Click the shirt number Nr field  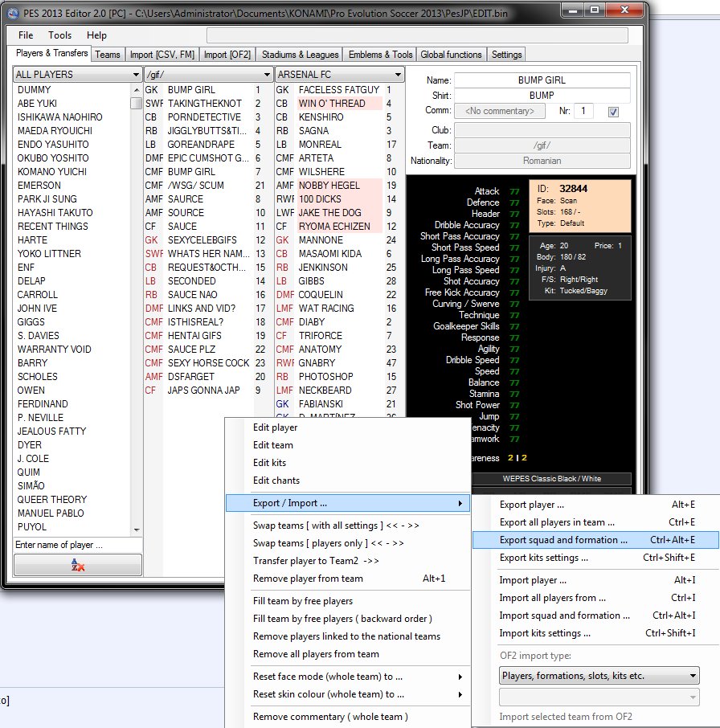pyautogui.click(x=583, y=111)
